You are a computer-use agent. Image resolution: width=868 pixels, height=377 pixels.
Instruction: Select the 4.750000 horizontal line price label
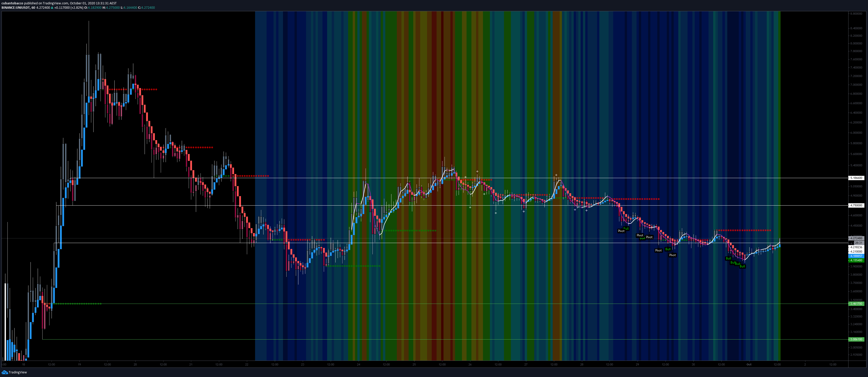(856, 205)
